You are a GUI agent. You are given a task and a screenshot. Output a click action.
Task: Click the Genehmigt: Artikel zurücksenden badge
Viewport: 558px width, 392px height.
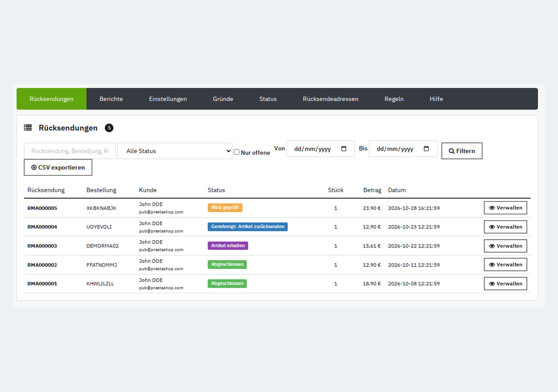pos(248,227)
